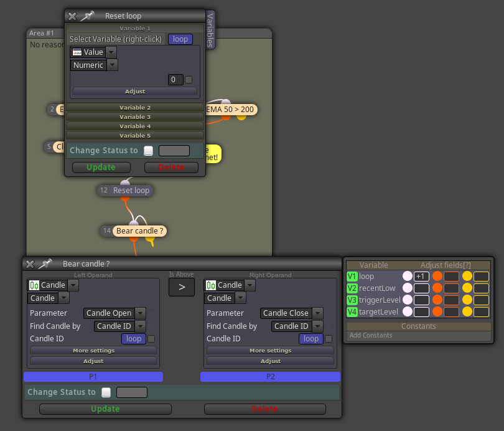Tick the checkbox next to value 0
Viewport: 504px width, 431px height.
click(189, 80)
